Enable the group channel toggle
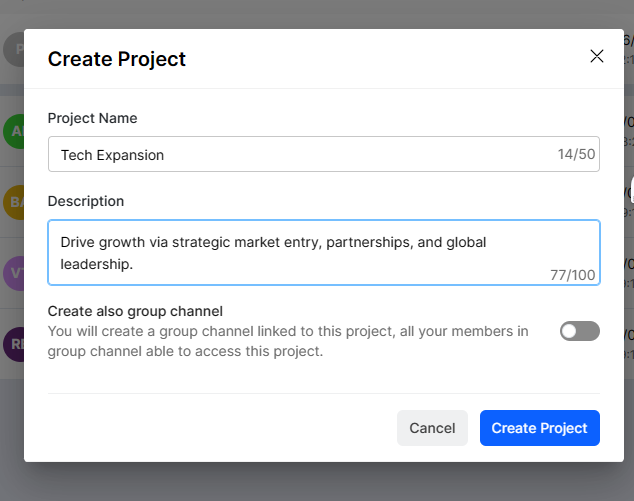Screen dimensions: 634x501 click(x=580, y=331)
